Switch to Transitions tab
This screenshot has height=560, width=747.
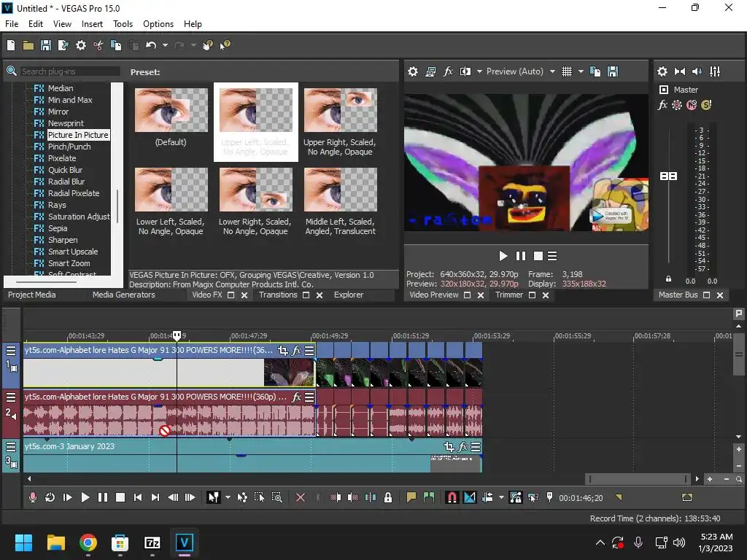(278, 295)
